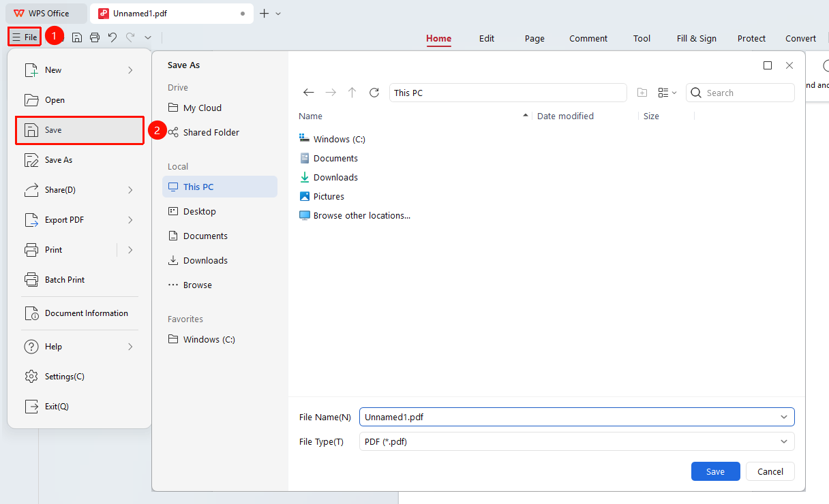Select Open in the File menu
The width and height of the screenshot is (829, 504).
coord(80,100)
